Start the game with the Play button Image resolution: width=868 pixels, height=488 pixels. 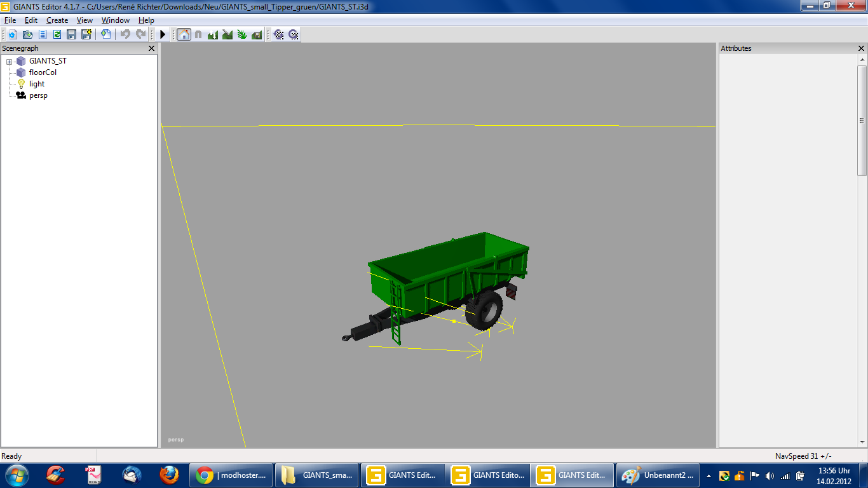(163, 34)
